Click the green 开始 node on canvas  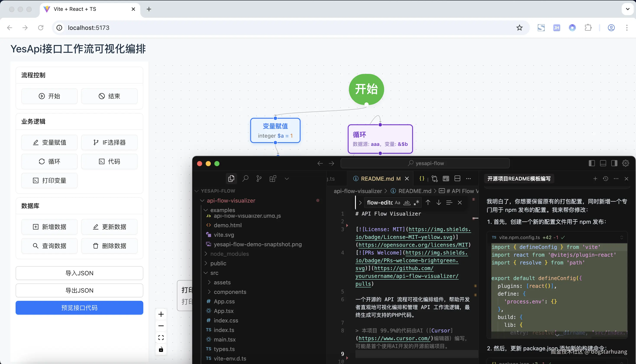(366, 89)
